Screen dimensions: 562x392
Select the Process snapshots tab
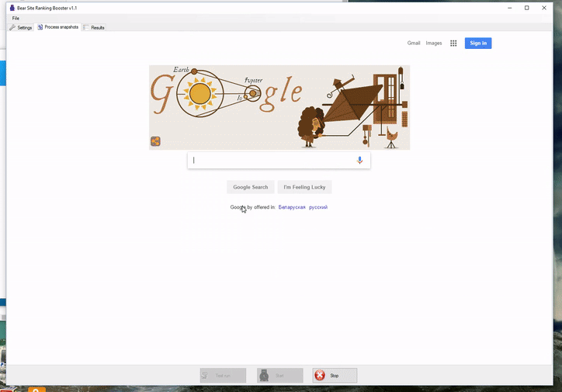57,27
